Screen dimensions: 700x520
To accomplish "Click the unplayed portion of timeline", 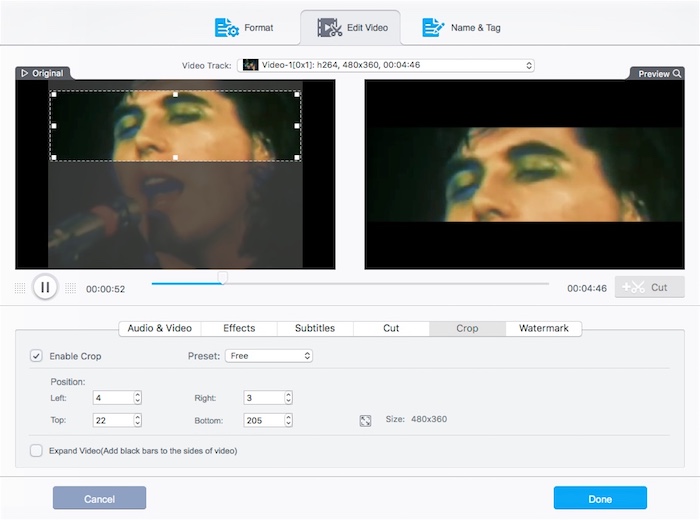I will 388,283.
